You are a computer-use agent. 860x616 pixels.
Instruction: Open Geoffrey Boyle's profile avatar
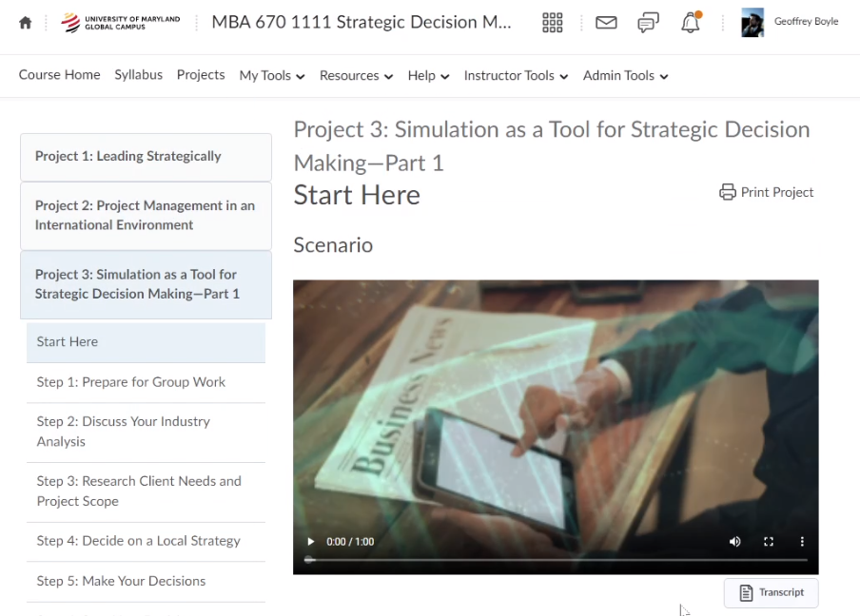pyautogui.click(x=752, y=23)
